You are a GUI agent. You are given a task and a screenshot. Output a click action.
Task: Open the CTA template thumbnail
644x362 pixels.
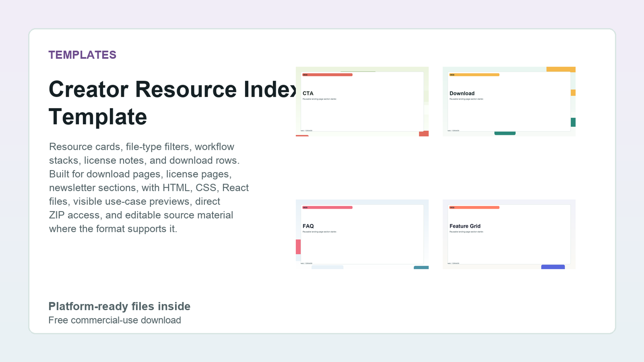[362, 101]
